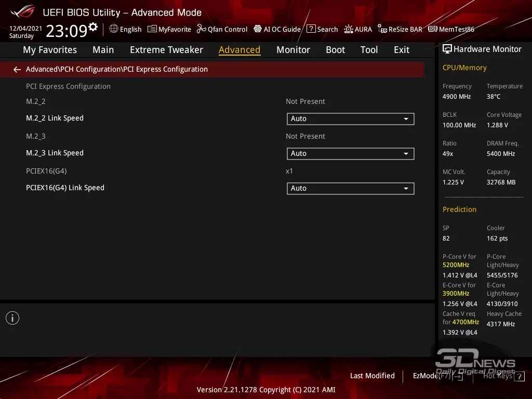Click the M.2_2 Link Speed label
The width and height of the screenshot is (532, 399).
[x=55, y=118]
